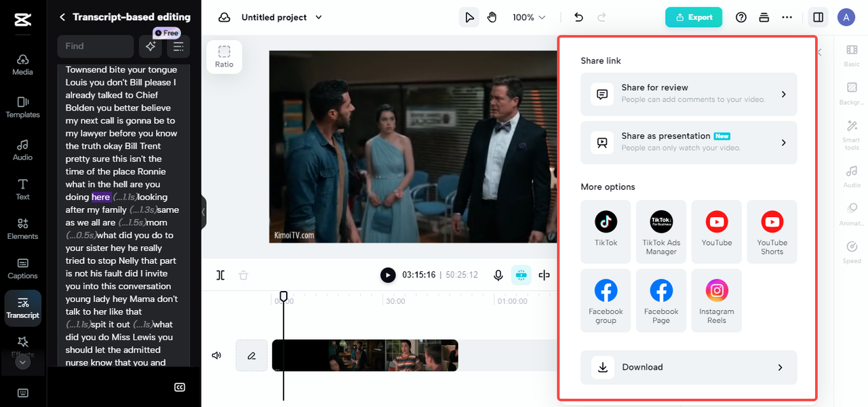Undo the last action
The height and width of the screenshot is (407, 868).
click(578, 17)
